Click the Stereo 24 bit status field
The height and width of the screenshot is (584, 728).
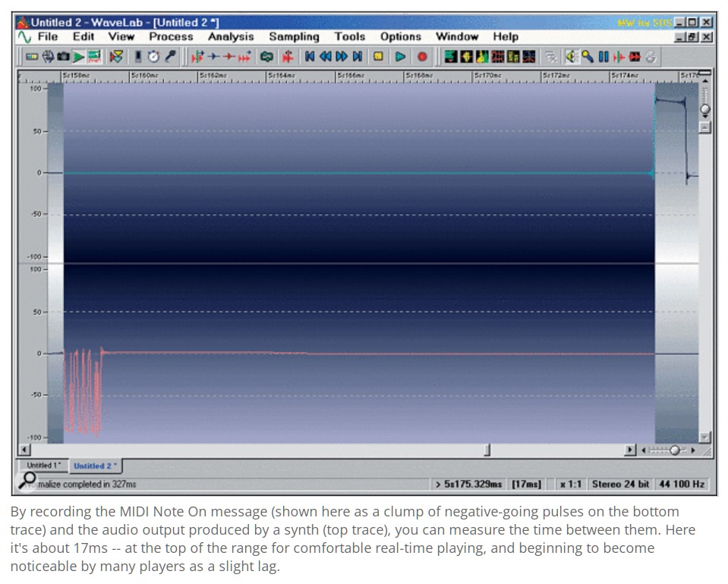pos(621,484)
